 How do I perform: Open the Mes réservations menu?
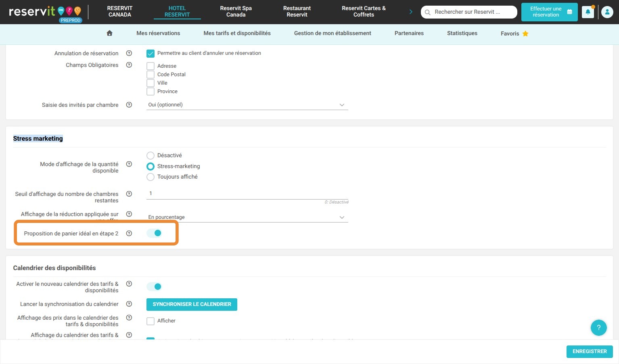click(x=158, y=33)
